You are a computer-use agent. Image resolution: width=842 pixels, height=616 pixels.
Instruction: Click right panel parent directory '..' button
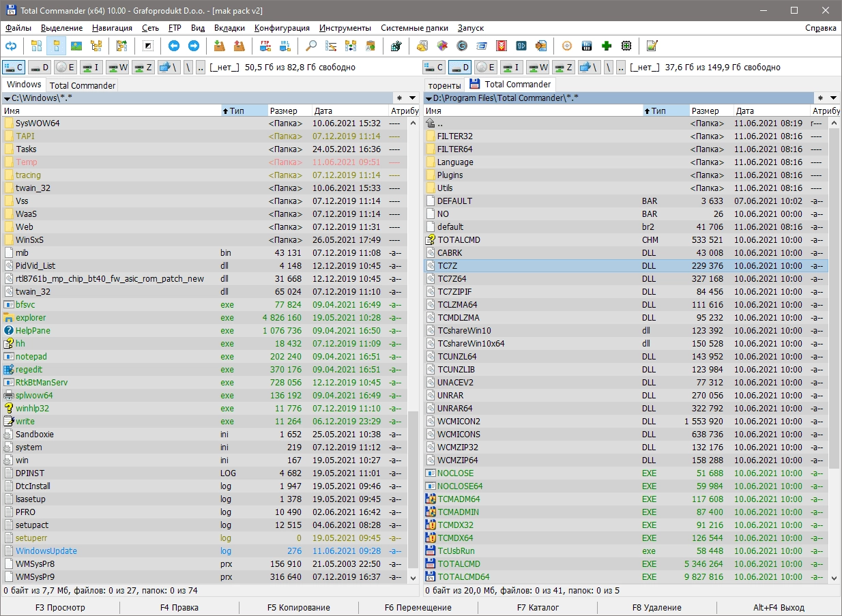pos(621,68)
